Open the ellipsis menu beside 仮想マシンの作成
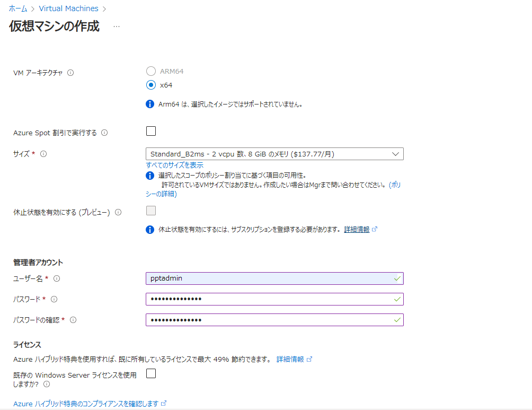532x410 pixels. [117, 27]
